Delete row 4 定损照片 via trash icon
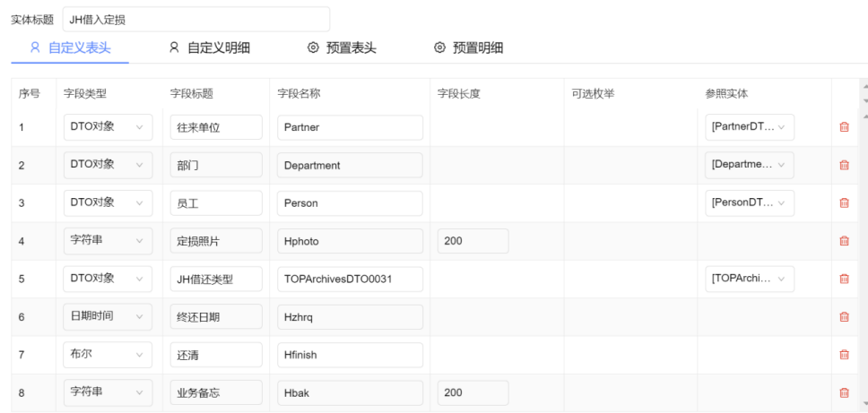 (844, 240)
